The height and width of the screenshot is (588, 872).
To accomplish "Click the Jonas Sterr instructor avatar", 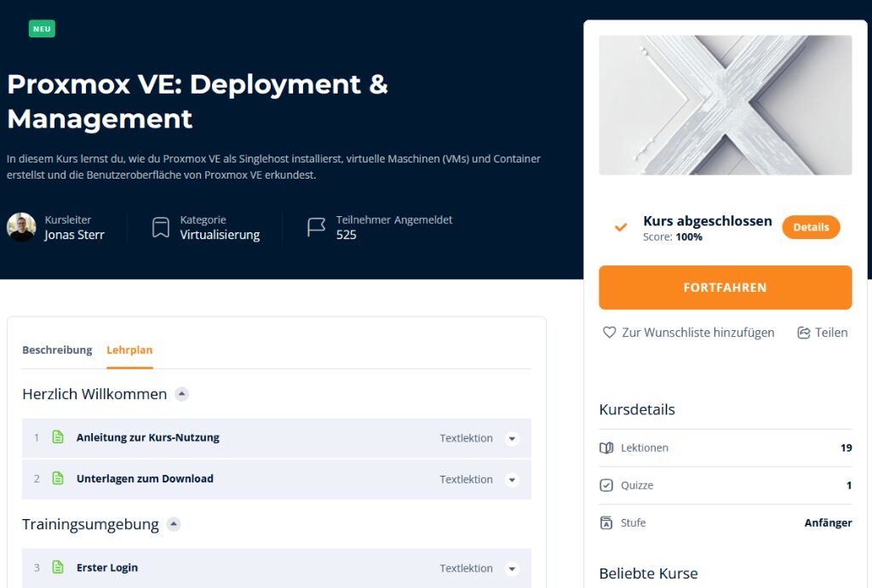I will (21, 227).
